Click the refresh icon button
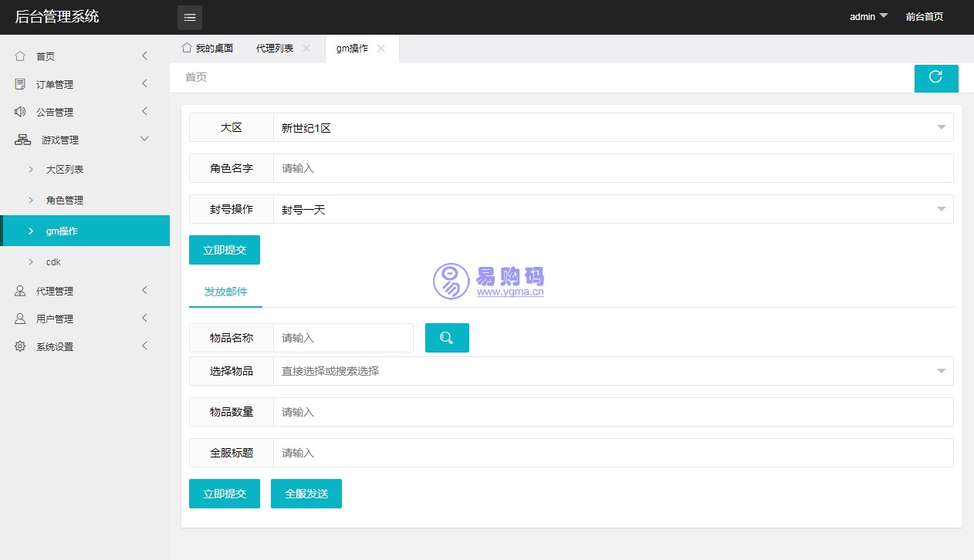 coord(935,77)
